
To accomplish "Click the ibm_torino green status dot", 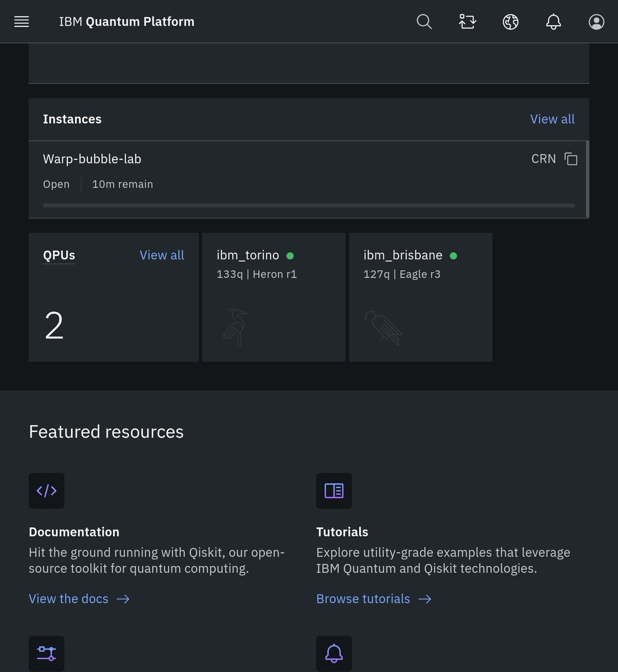I will tap(290, 256).
